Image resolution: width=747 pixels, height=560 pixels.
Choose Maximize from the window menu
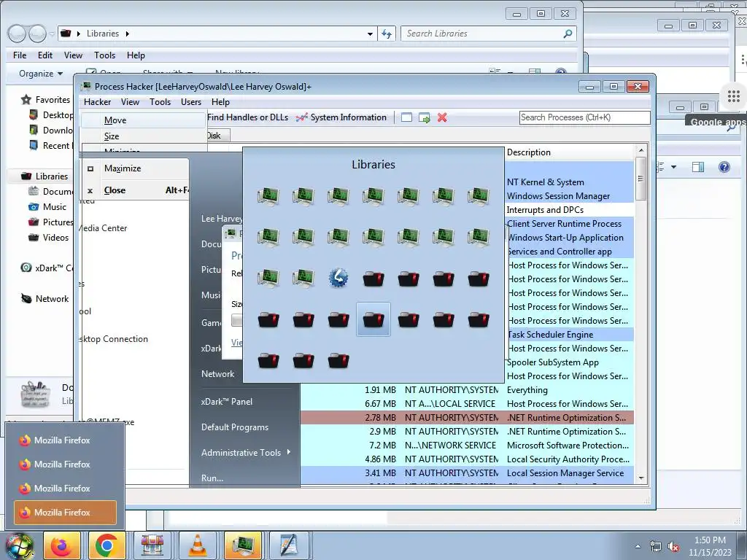click(135, 168)
